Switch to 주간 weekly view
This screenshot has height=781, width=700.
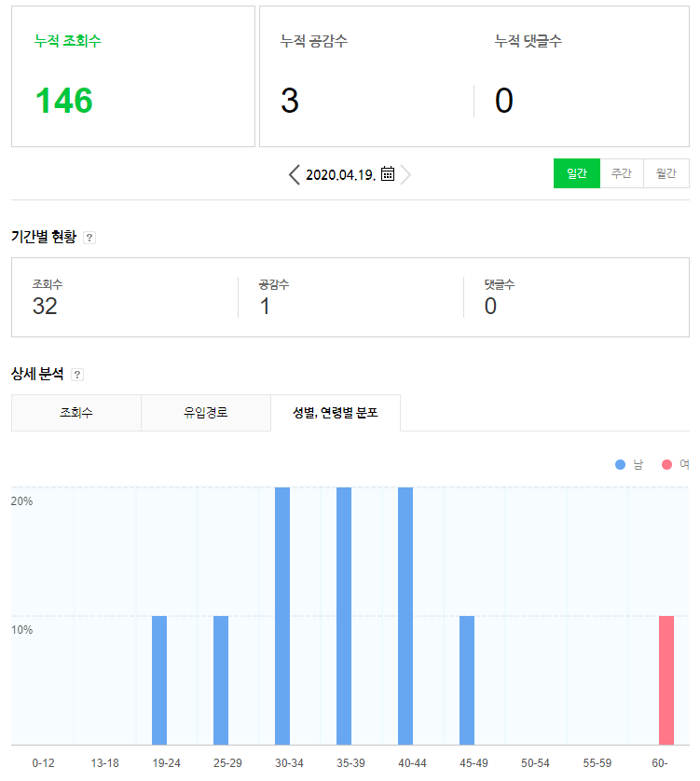(x=621, y=173)
